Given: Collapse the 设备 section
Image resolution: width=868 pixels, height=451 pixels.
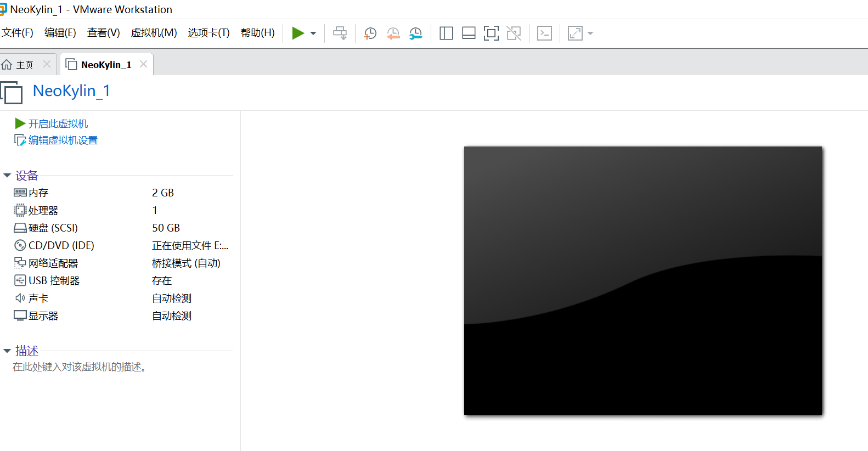Looking at the screenshot, I should tap(7, 176).
